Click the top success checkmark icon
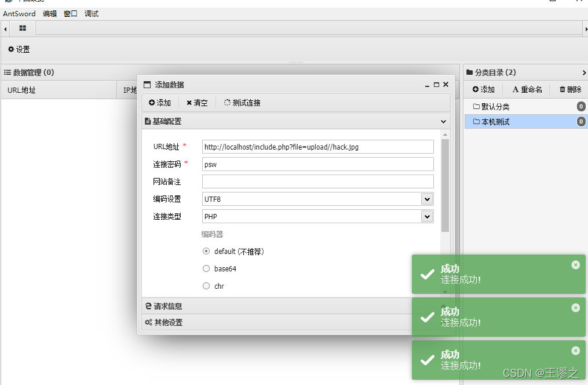This screenshot has width=588, height=385. [427, 275]
